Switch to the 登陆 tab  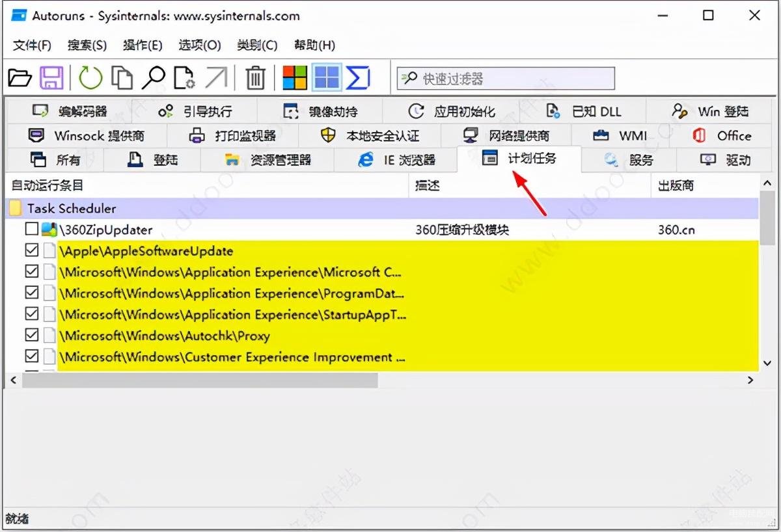click(152, 160)
